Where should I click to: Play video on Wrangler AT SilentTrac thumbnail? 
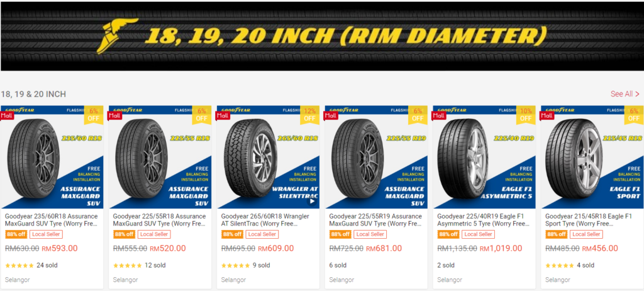312,202
